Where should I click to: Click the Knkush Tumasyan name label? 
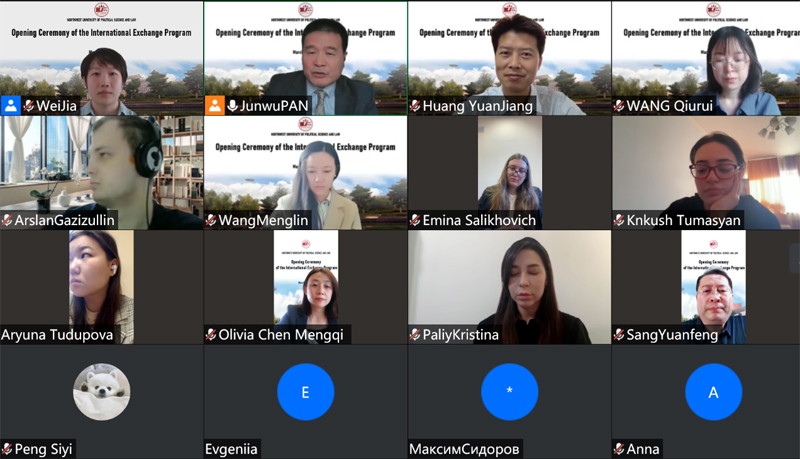[x=684, y=220]
